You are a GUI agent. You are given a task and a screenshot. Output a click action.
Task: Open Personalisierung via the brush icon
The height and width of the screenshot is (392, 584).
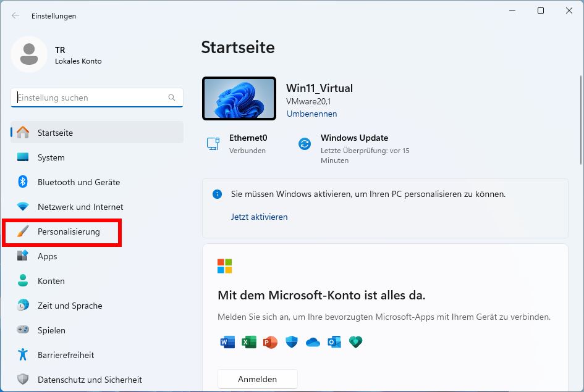(x=23, y=231)
